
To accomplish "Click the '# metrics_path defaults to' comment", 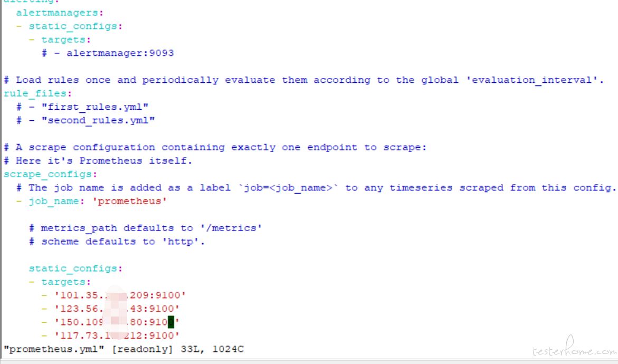I will click(146, 228).
